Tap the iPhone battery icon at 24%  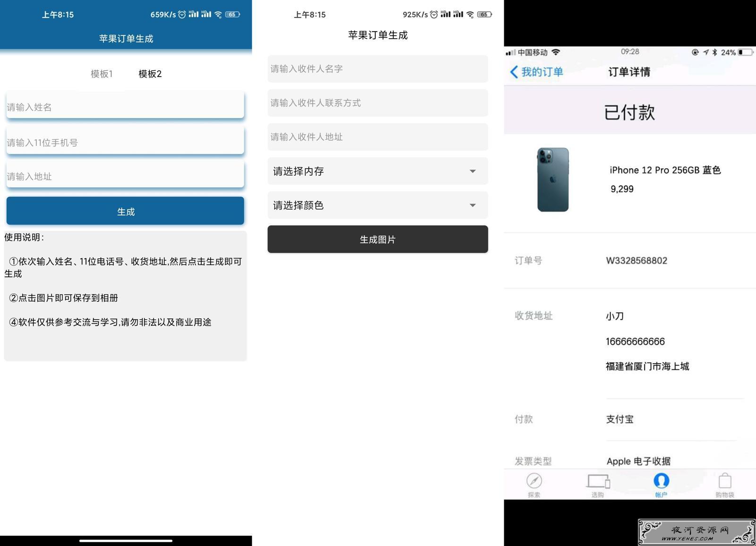[x=746, y=52]
